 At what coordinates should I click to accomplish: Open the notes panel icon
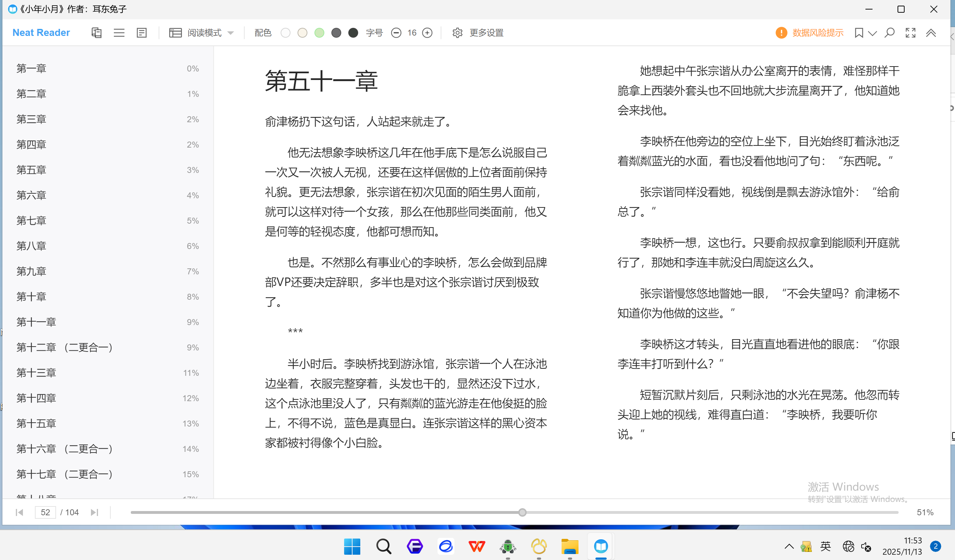141,33
